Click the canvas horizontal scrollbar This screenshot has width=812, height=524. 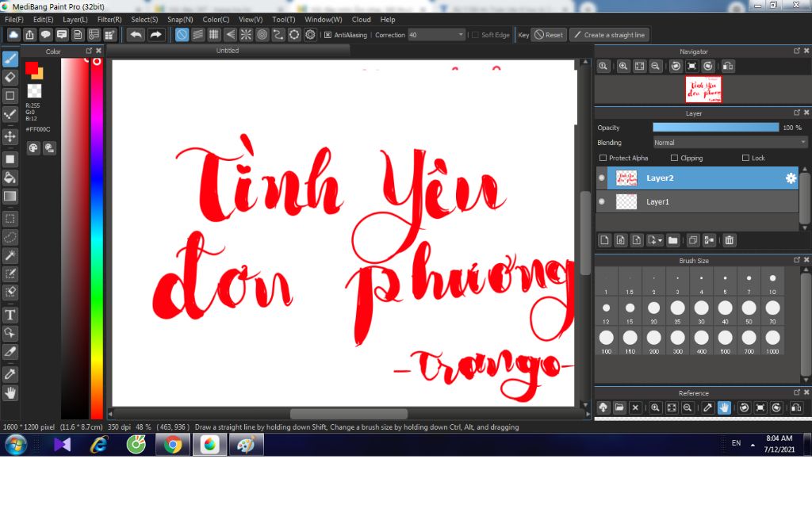click(348, 414)
